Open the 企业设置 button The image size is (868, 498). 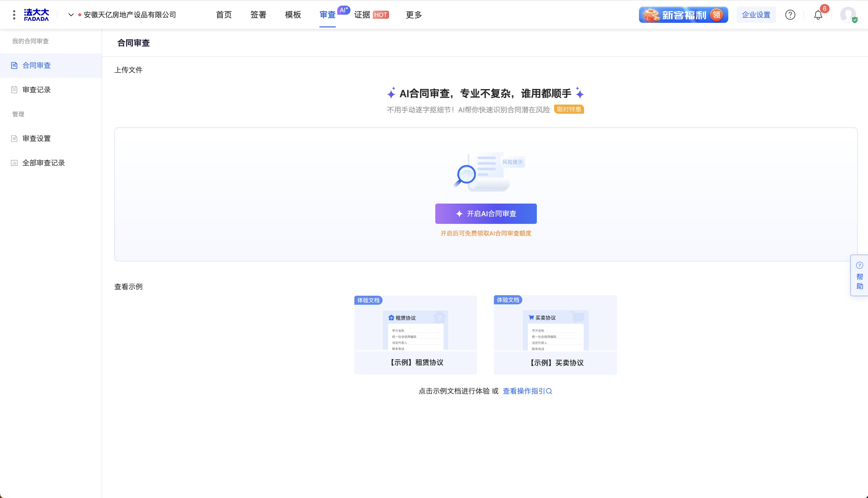[x=756, y=15]
